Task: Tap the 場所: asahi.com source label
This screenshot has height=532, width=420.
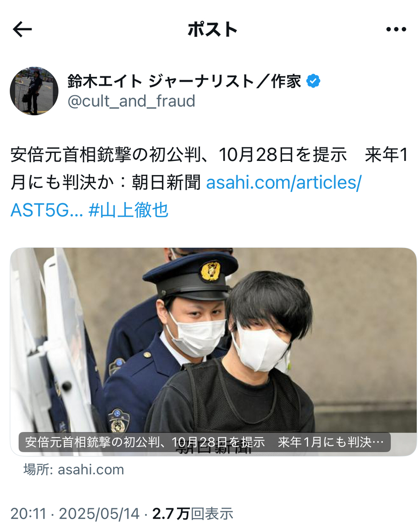Action: tap(74, 469)
